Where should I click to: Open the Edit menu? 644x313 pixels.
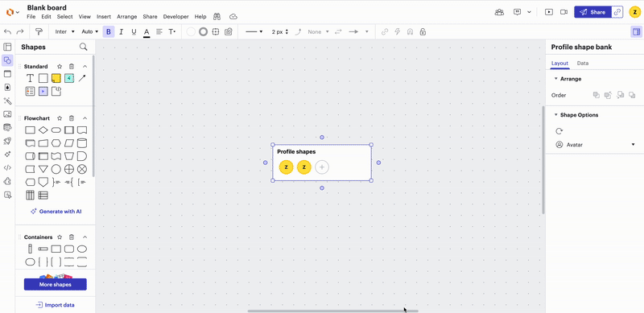click(x=46, y=17)
